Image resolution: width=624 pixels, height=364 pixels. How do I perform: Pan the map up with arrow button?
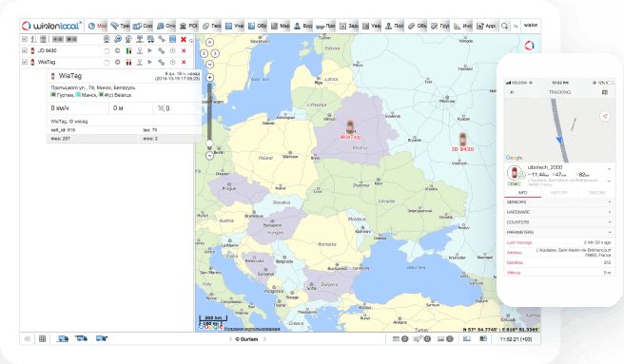(x=209, y=42)
